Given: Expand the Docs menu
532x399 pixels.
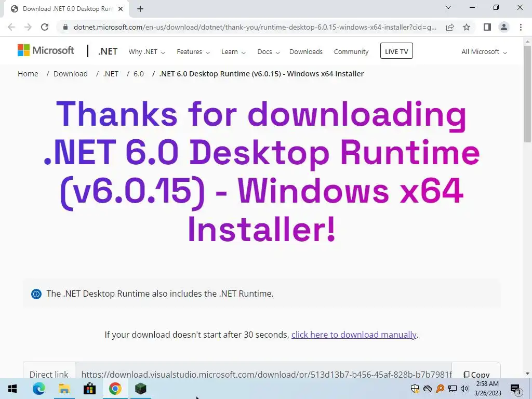Looking at the screenshot, I should click(269, 52).
